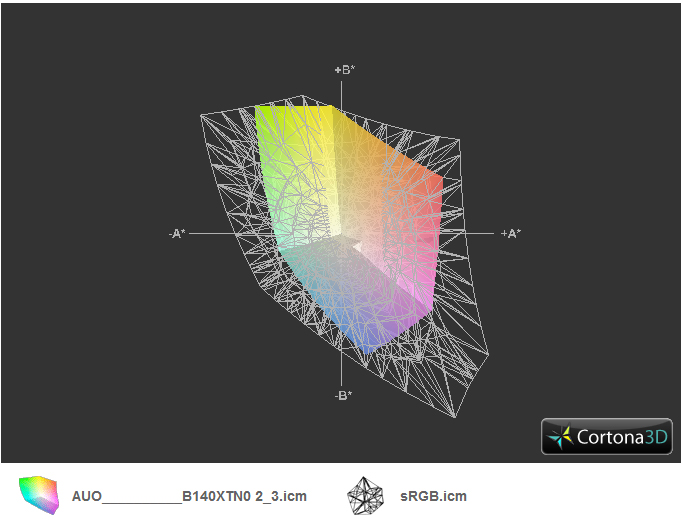Click the Cortona3D logo button
Image resolution: width=683 pixels, height=522 pixels.
tap(607, 437)
